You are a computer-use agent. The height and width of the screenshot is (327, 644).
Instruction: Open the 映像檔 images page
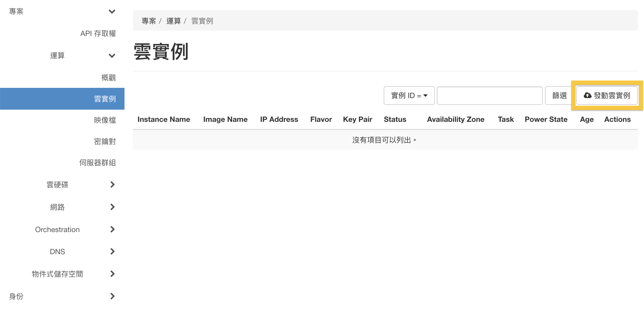point(105,120)
